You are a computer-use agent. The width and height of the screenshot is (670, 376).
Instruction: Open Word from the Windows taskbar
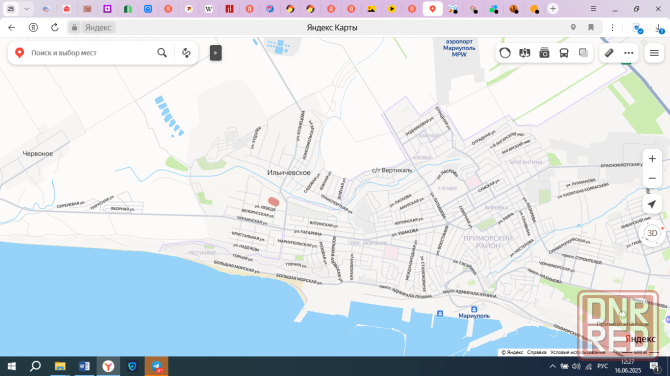click(x=84, y=366)
